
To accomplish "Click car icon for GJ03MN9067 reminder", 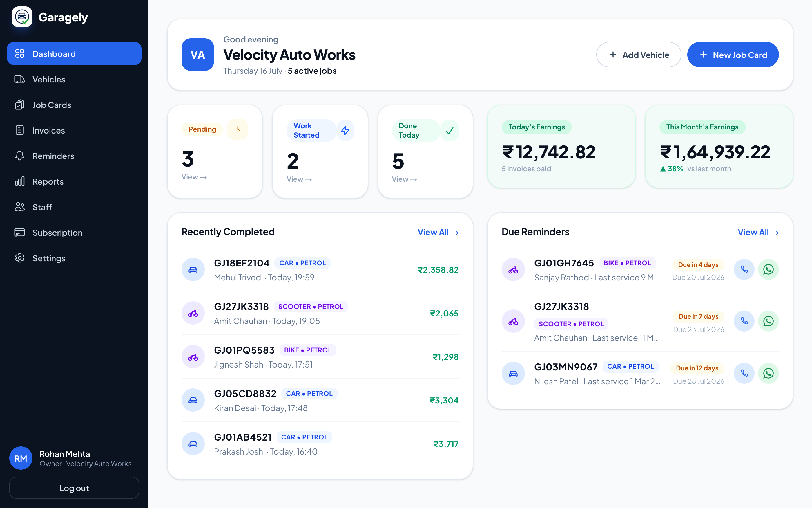I will coord(513,373).
